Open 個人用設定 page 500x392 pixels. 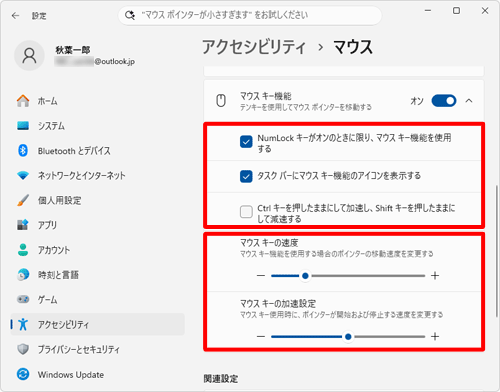tap(98, 200)
